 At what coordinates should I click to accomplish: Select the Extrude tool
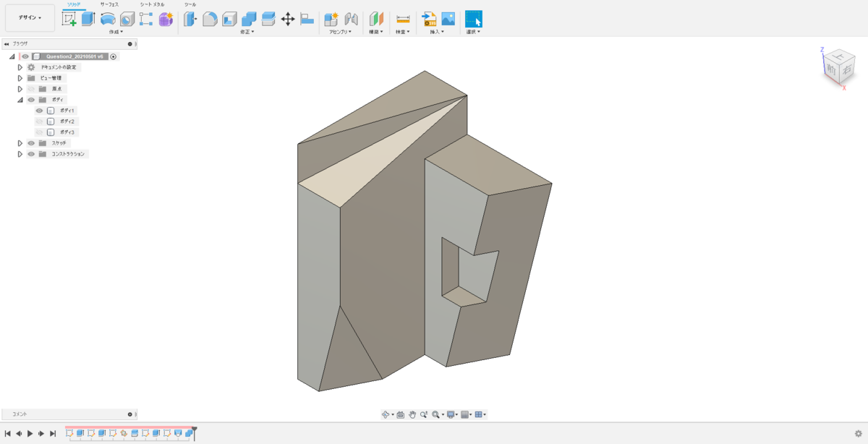(x=88, y=19)
